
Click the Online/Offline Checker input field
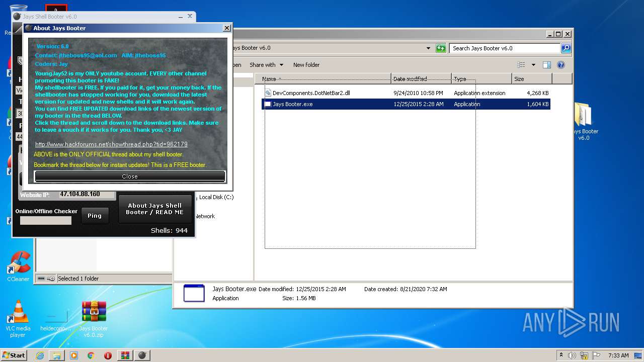[46, 220]
